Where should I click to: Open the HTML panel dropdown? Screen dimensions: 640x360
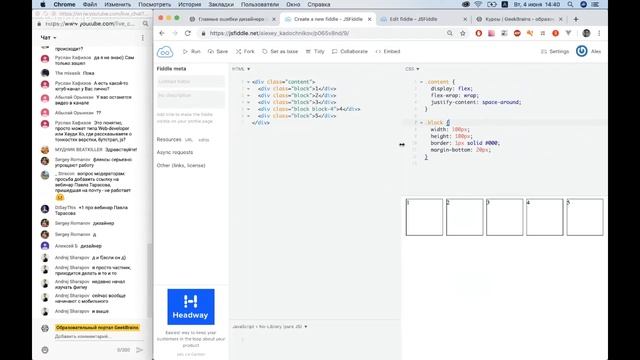coord(241,69)
